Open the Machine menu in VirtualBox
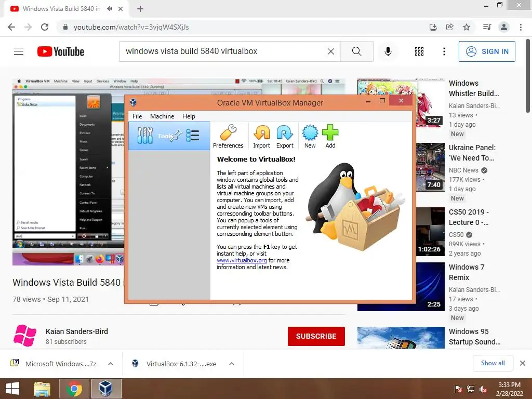 pyautogui.click(x=162, y=116)
